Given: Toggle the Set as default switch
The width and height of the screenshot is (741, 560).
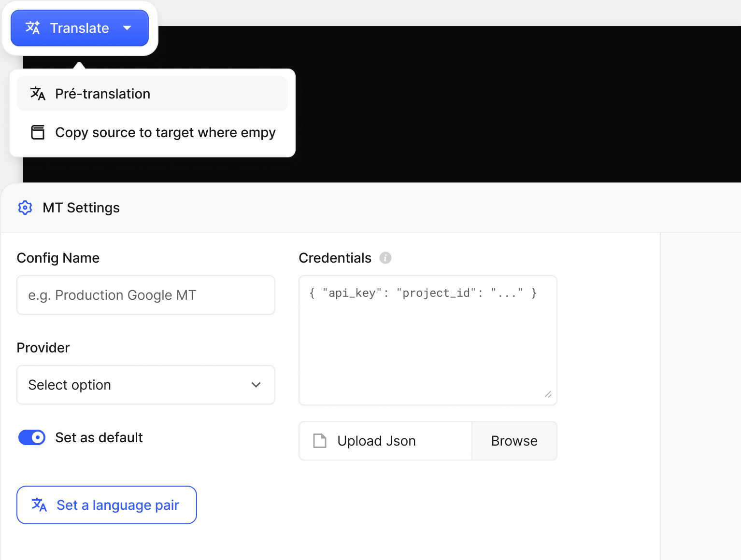Looking at the screenshot, I should click(32, 437).
